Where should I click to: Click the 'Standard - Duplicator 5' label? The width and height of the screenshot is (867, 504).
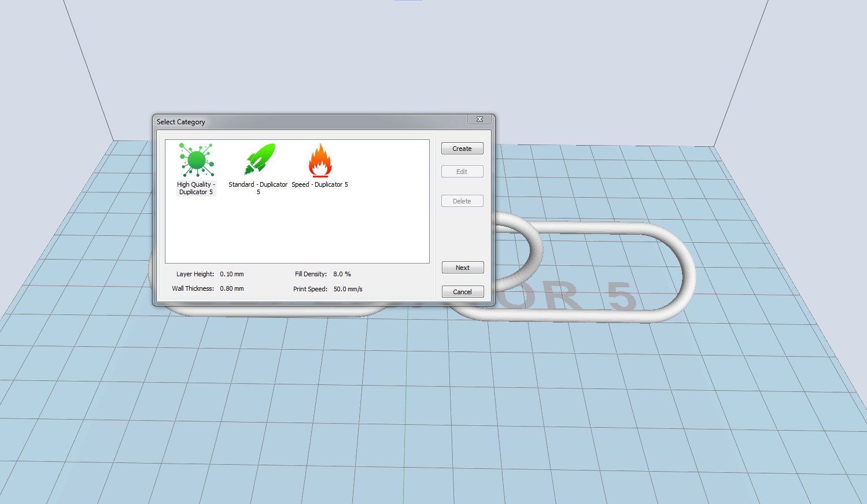coord(258,188)
